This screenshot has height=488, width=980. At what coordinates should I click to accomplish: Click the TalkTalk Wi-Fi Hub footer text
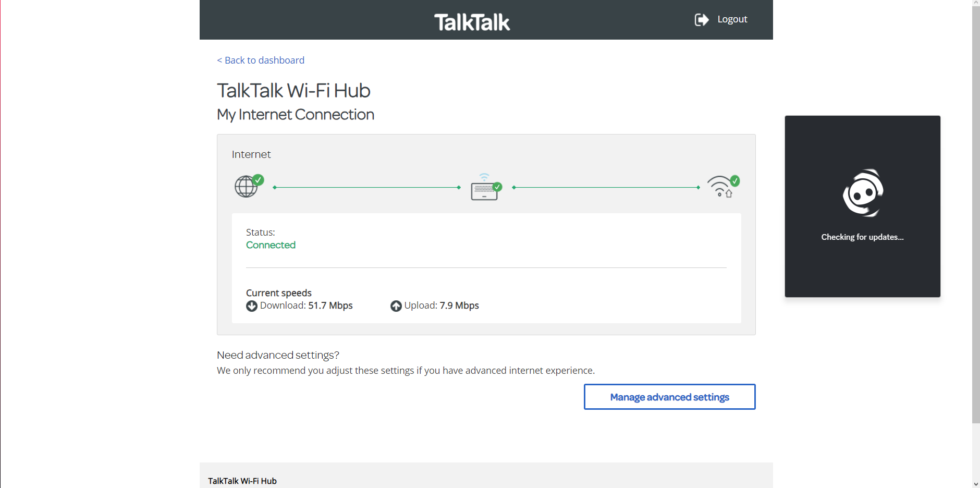242,481
